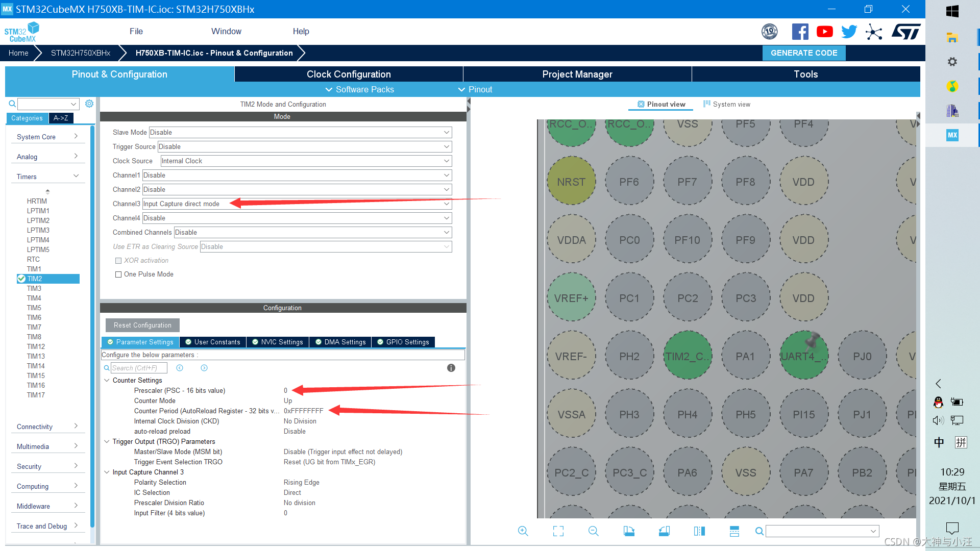Screen dimensions: 980x551
Task: Open the Channel3 mode dropdown
Action: point(446,204)
